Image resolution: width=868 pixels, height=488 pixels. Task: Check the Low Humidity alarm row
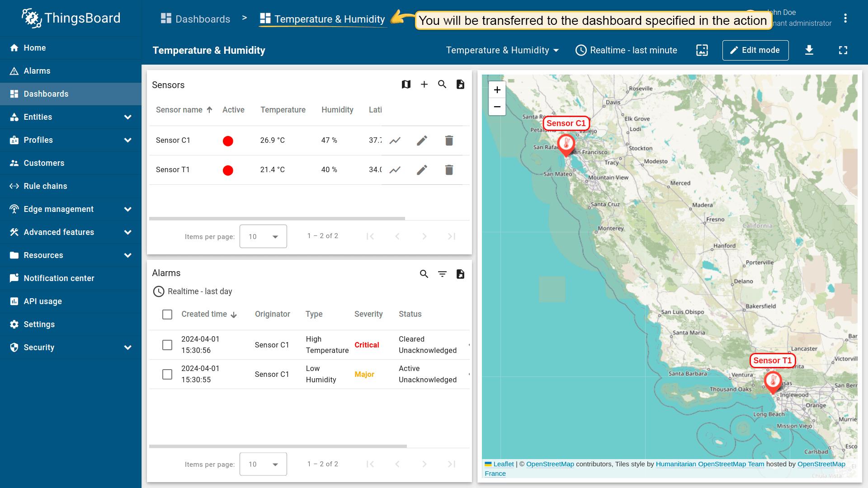click(x=167, y=375)
